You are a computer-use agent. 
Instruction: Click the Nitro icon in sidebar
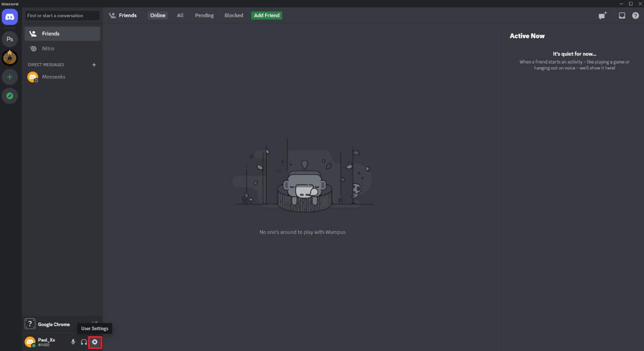(x=33, y=48)
